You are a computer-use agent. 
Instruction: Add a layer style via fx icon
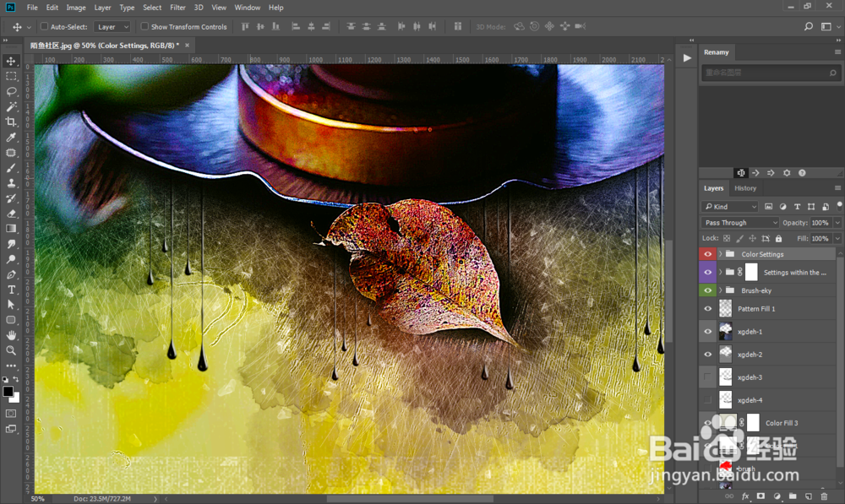click(745, 496)
